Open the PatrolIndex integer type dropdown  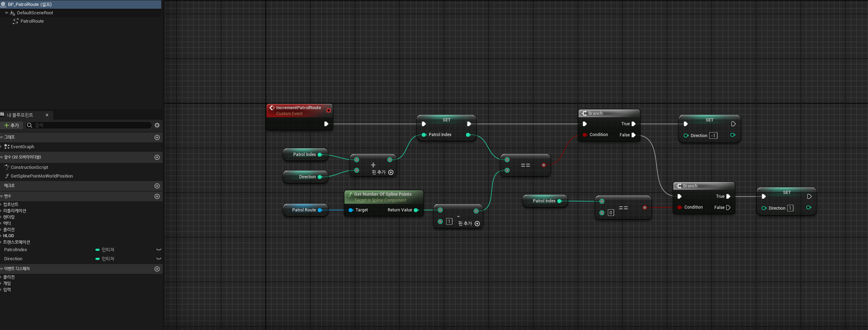(105, 250)
